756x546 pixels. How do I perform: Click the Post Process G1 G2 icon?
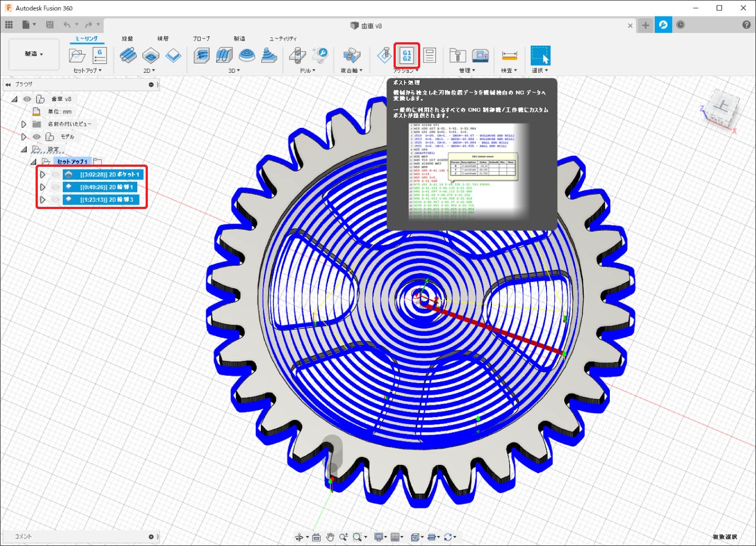tap(406, 56)
